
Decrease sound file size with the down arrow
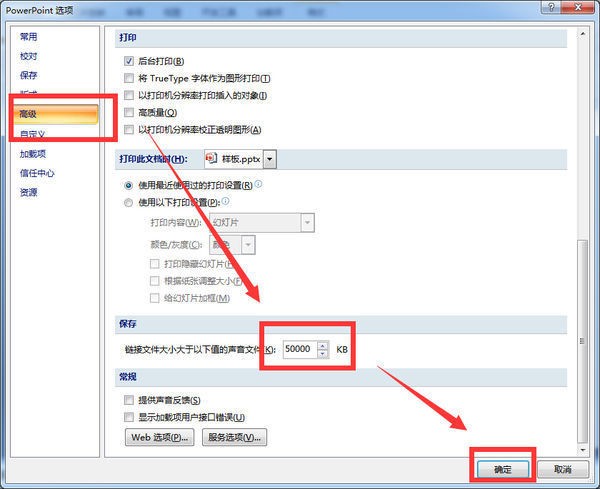(x=323, y=354)
